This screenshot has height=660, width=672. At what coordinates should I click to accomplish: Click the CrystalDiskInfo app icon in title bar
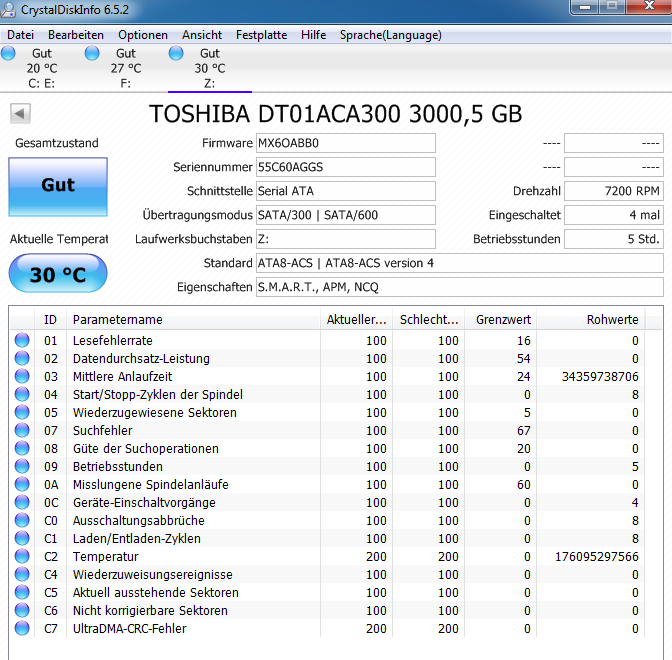8,9
